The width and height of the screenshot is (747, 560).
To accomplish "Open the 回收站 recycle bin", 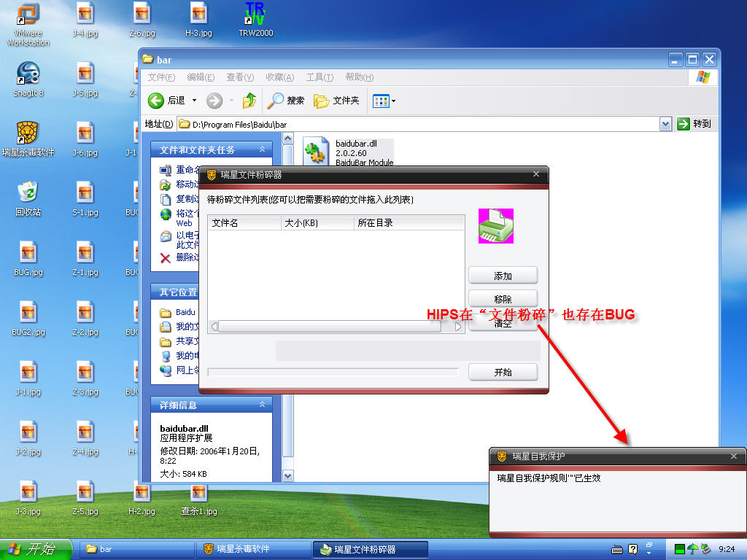I will pyautogui.click(x=28, y=198).
